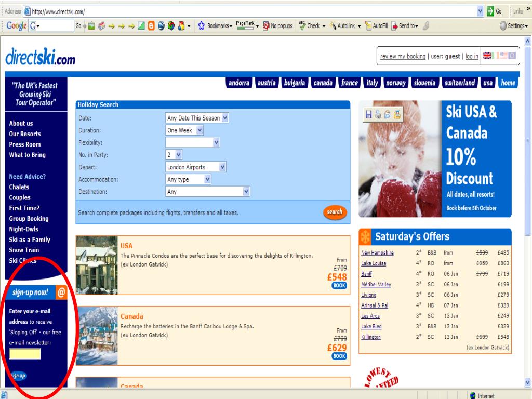Open the Accommodation type dropdown
This screenshot has width=532, height=399.
coord(188,179)
